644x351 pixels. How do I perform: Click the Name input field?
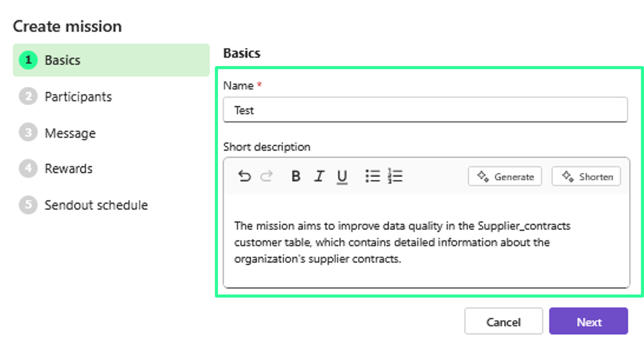point(425,110)
